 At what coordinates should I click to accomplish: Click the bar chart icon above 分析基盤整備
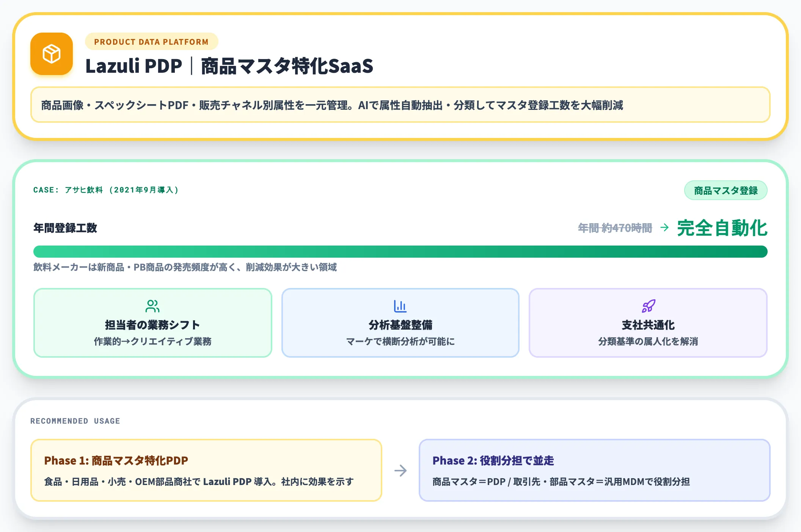click(x=400, y=306)
